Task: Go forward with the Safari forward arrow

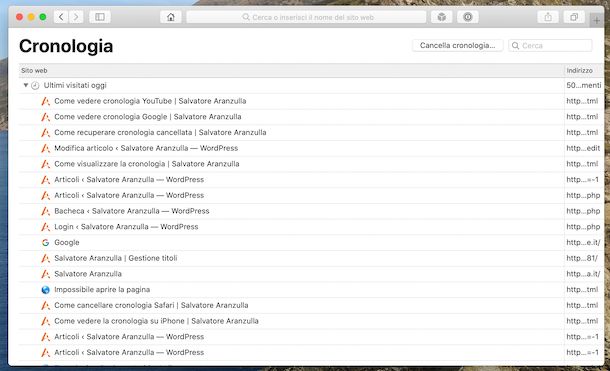Action: coord(76,17)
